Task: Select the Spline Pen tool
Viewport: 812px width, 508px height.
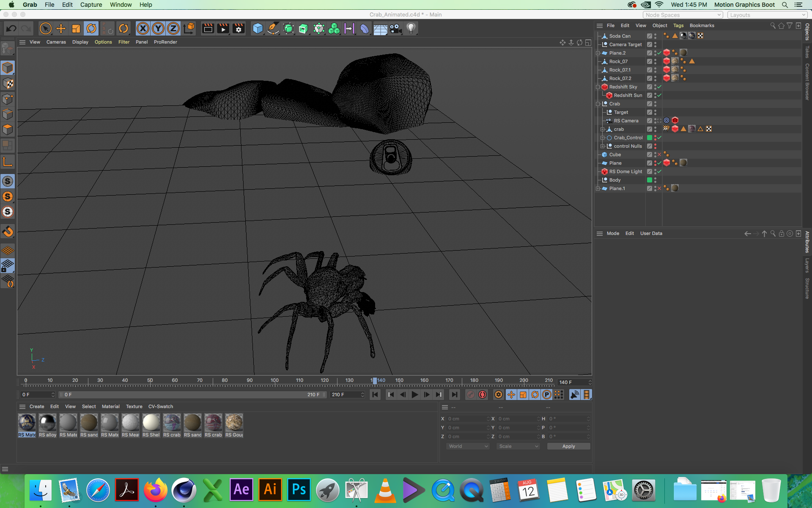Action: pyautogui.click(x=273, y=29)
